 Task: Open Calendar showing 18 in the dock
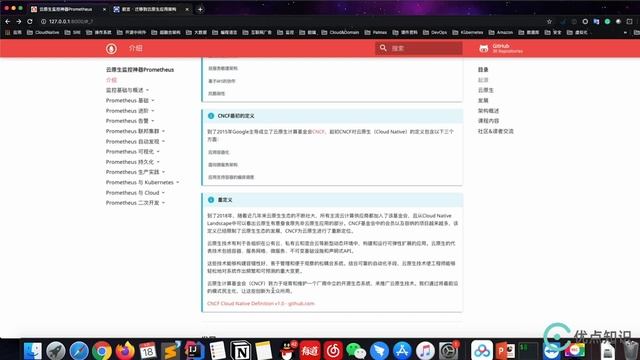coord(148,351)
